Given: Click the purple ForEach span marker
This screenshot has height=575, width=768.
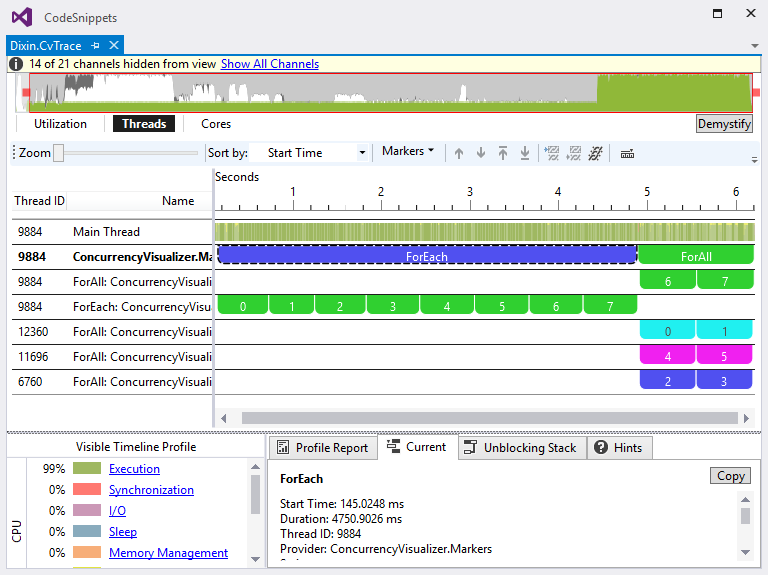Looking at the screenshot, I should (x=427, y=255).
